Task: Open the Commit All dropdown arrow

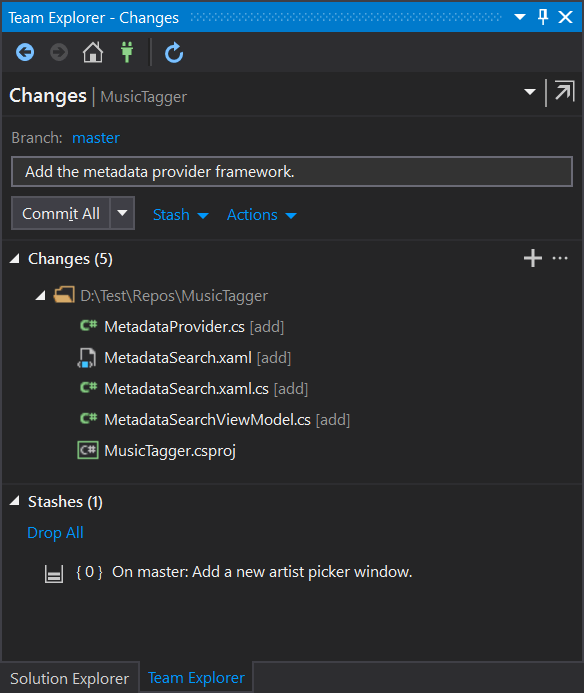Action: 122,213
